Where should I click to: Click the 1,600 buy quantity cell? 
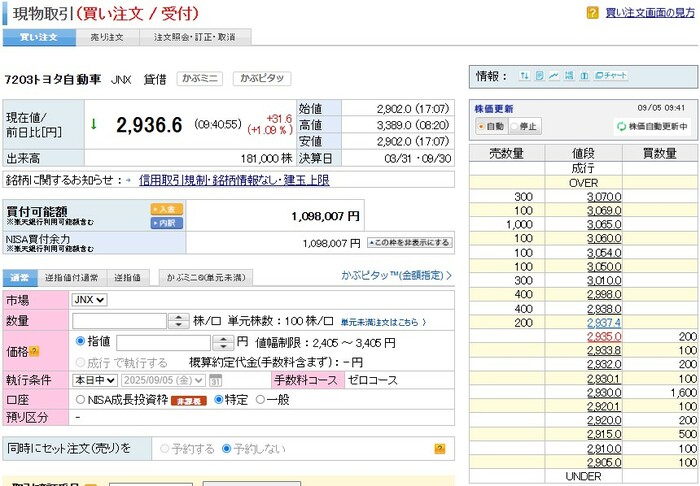point(660,393)
